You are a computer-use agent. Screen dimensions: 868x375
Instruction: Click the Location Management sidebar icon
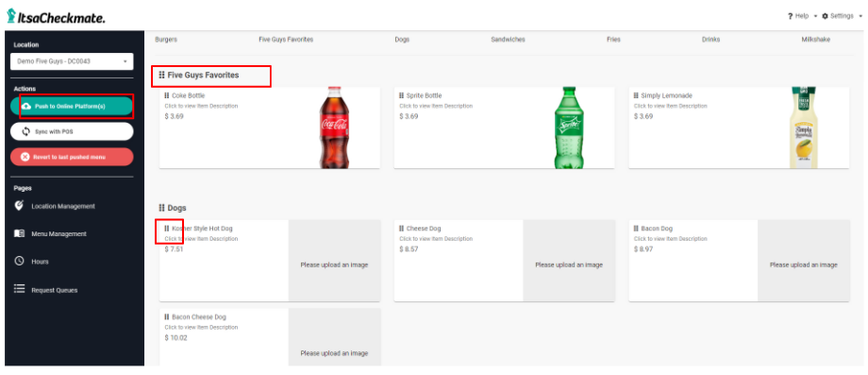click(x=20, y=206)
